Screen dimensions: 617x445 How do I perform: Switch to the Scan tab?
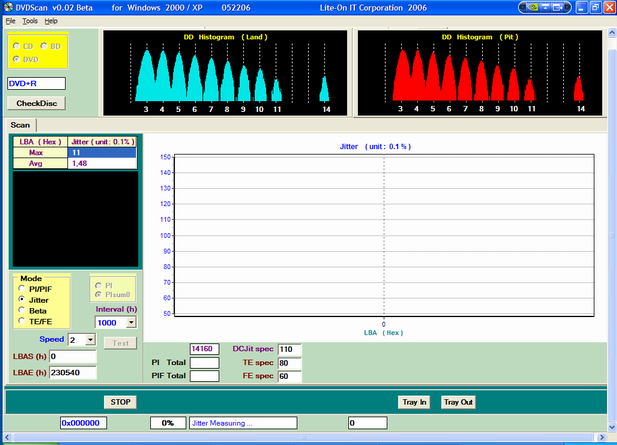[20, 125]
